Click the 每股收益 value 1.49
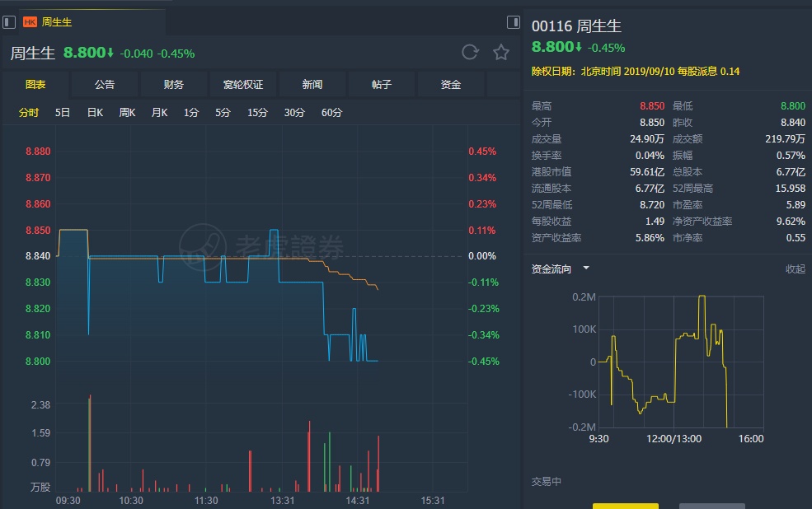 click(655, 222)
